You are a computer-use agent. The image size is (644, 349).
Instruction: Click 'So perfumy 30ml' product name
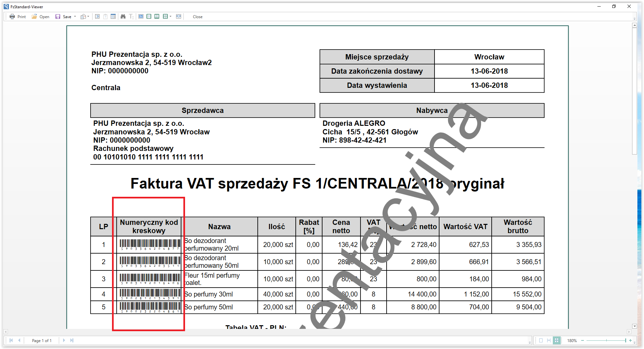(209, 294)
